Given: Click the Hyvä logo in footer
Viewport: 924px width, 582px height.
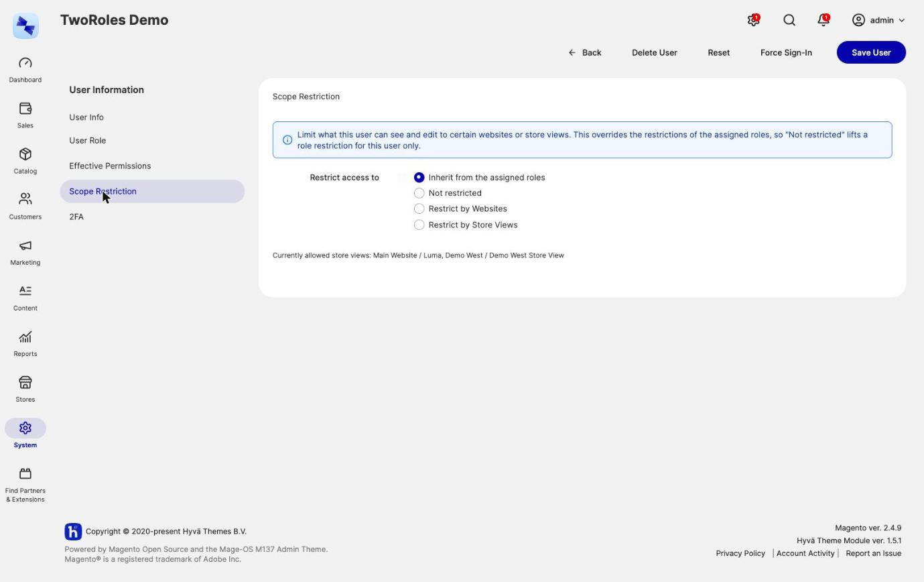Looking at the screenshot, I should (x=73, y=532).
